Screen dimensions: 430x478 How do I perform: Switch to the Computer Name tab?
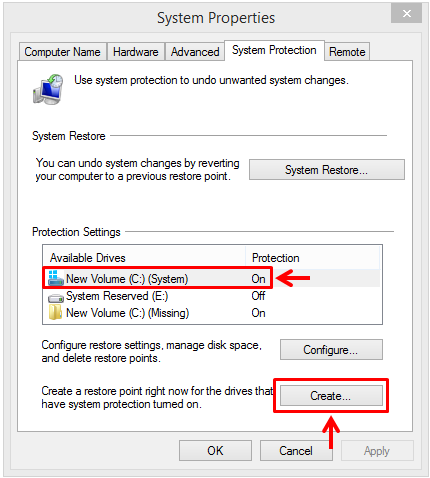63,52
